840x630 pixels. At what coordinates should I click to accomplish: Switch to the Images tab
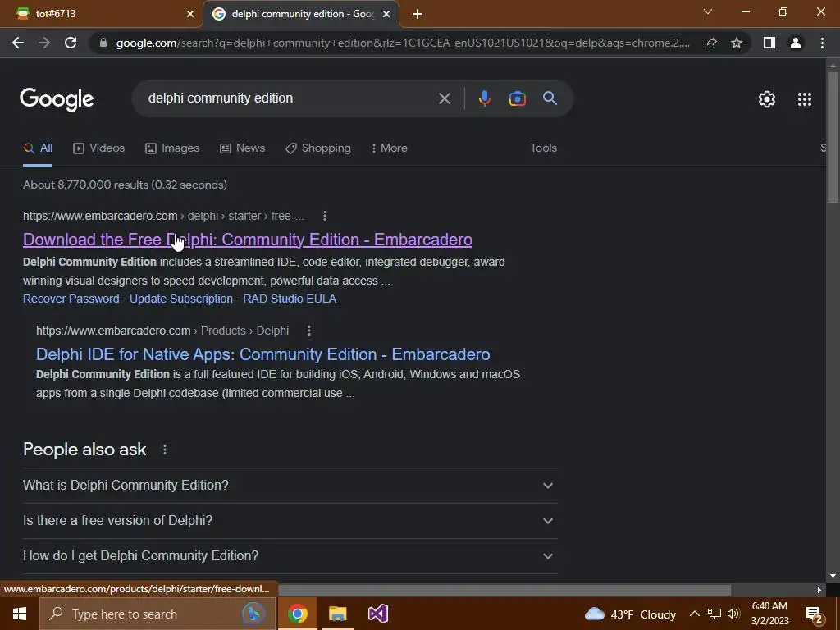click(172, 148)
